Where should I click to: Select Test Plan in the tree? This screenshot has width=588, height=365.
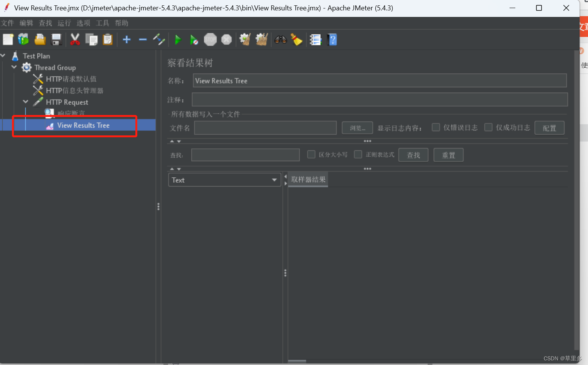tap(36, 56)
